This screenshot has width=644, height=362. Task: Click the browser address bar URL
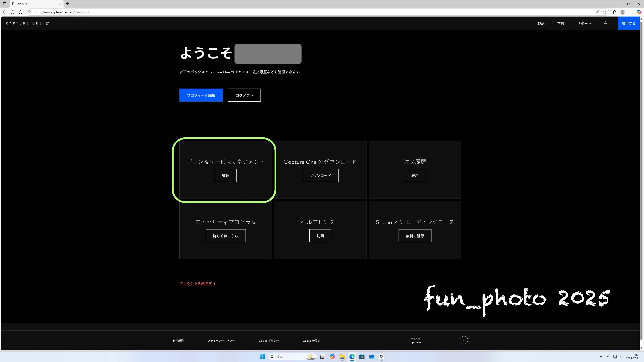click(61, 12)
